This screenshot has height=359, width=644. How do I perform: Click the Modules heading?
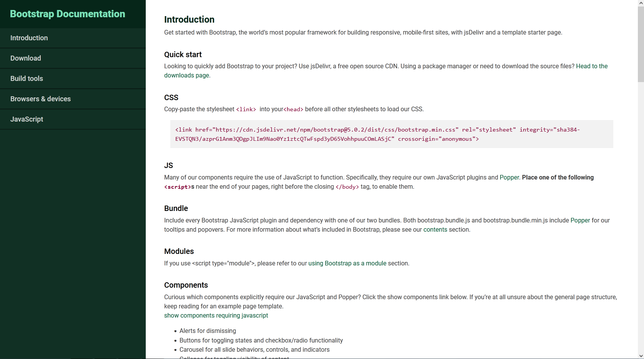tap(179, 251)
